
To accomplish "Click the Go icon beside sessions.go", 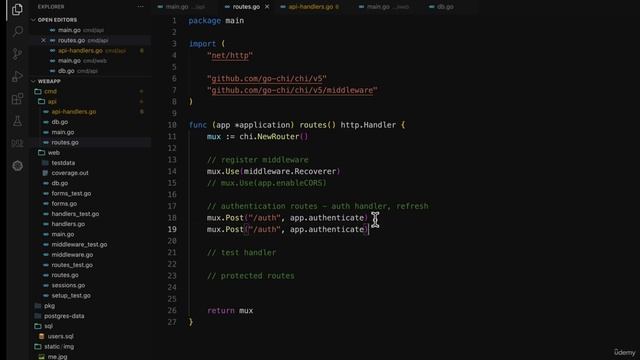I will pyautogui.click(x=46, y=285).
